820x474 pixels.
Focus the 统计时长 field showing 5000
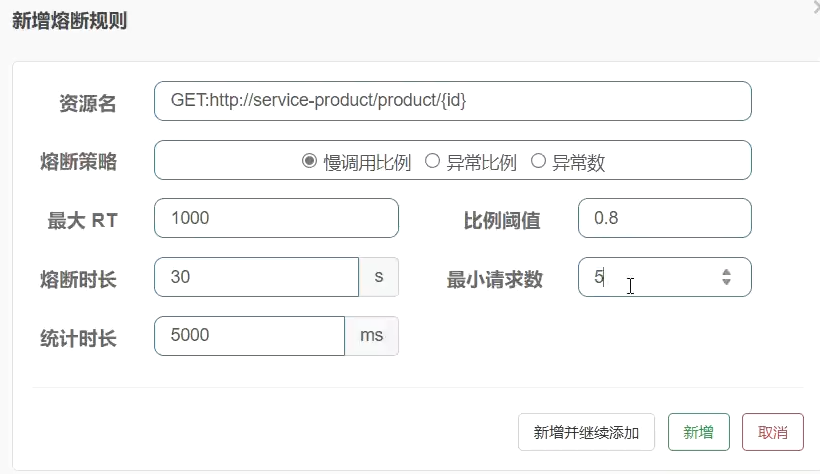pyautogui.click(x=249, y=336)
